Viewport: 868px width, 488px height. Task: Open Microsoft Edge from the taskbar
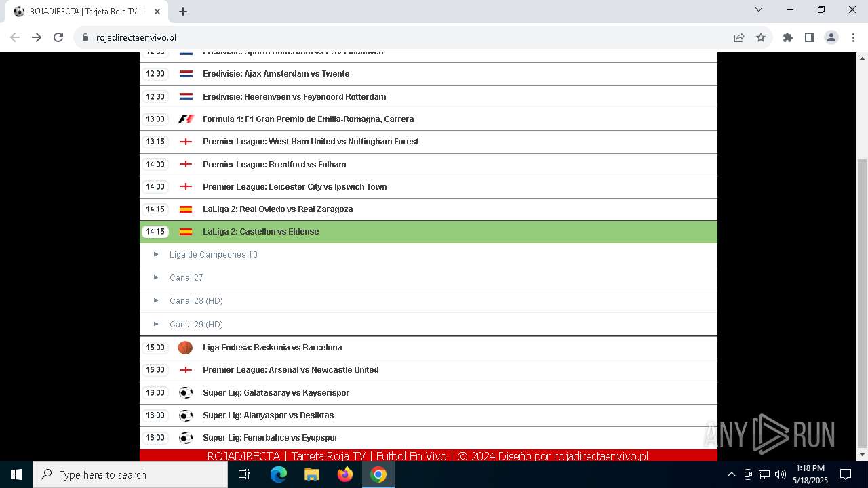(279, 474)
